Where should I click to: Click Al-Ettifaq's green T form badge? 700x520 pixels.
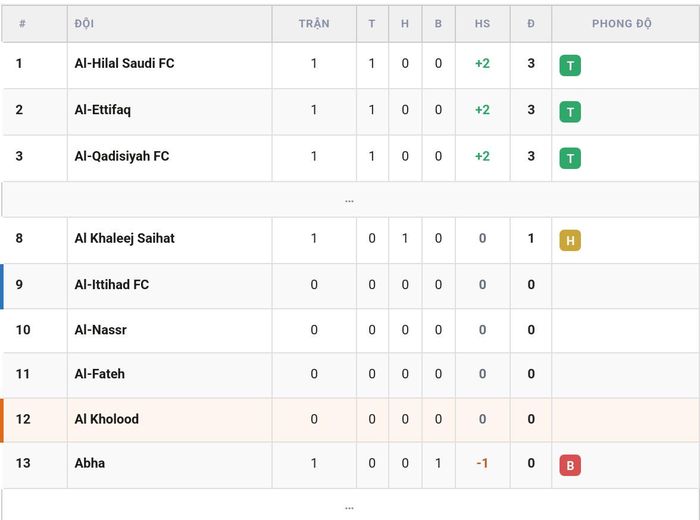point(570,112)
